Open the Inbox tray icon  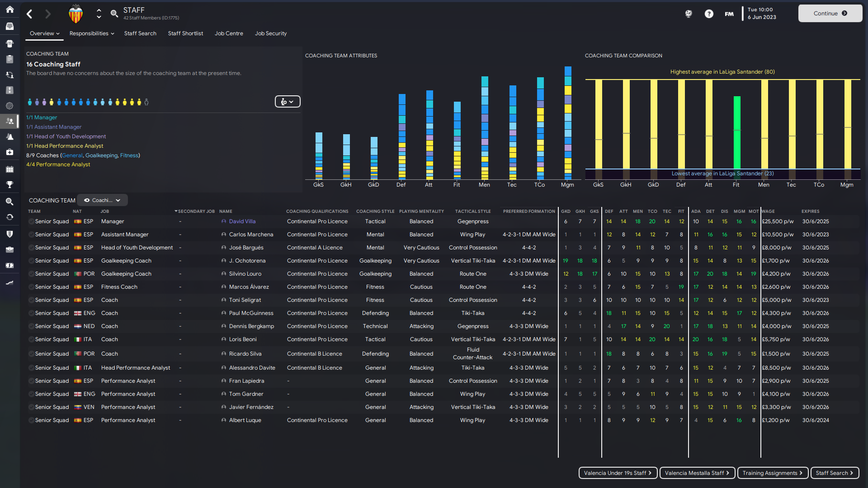[x=9, y=26]
